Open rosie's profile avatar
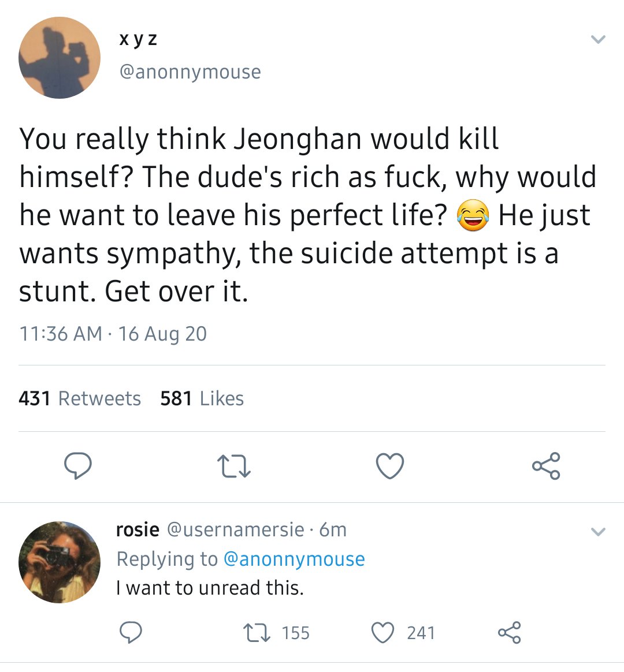Viewport: 624px width, 672px height. (x=59, y=562)
